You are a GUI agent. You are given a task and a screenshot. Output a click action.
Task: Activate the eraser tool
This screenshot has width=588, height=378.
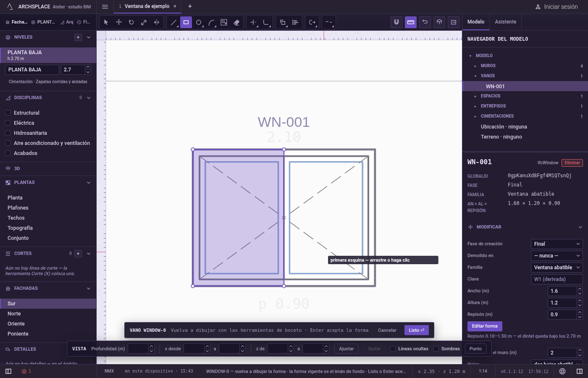tap(236, 22)
